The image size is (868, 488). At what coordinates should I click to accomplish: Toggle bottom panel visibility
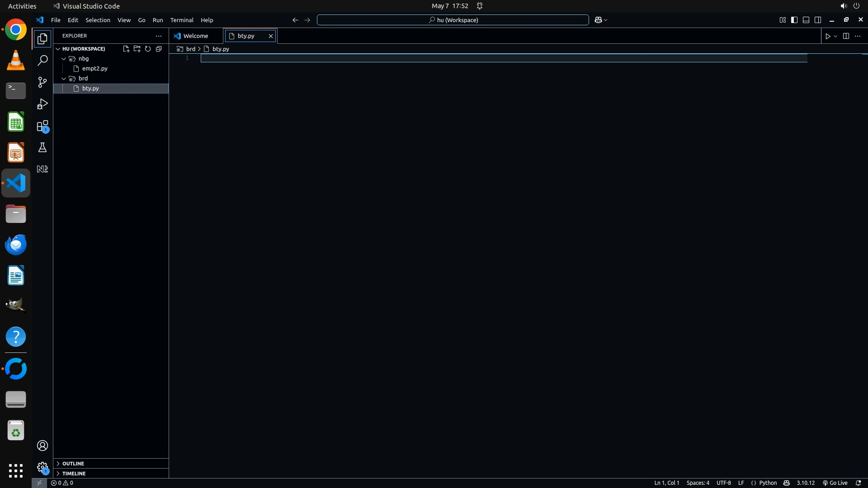coord(806,20)
